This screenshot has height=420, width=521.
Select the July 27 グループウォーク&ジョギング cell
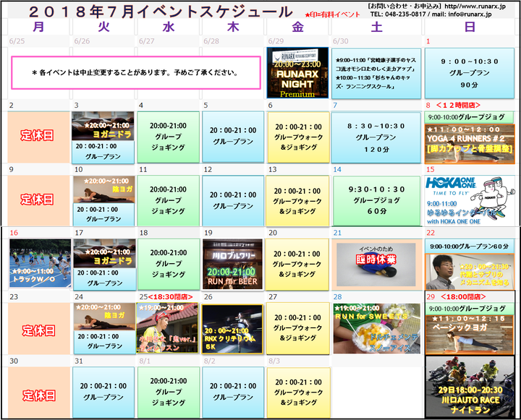tap(297, 328)
